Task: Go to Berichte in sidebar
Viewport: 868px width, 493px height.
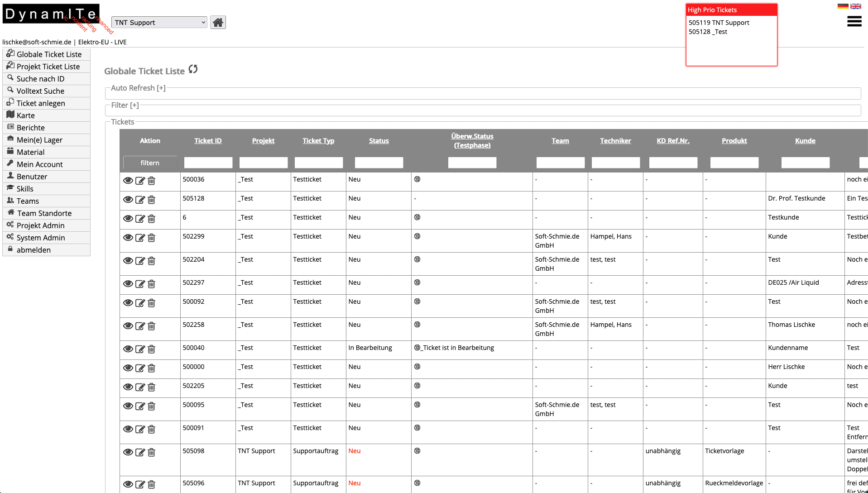Action: tap(31, 128)
